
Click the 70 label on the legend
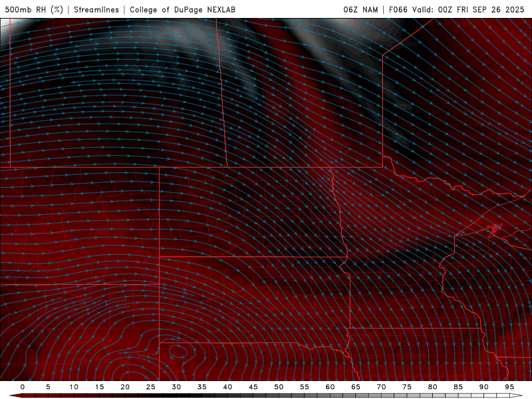pyautogui.click(x=381, y=387)
